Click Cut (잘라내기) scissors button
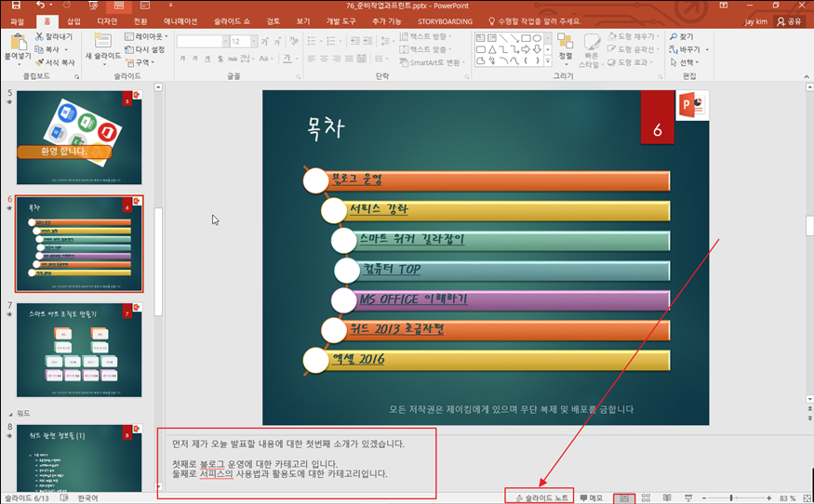The width and height of the screenshot is (814, 504). tap(54, 36)
